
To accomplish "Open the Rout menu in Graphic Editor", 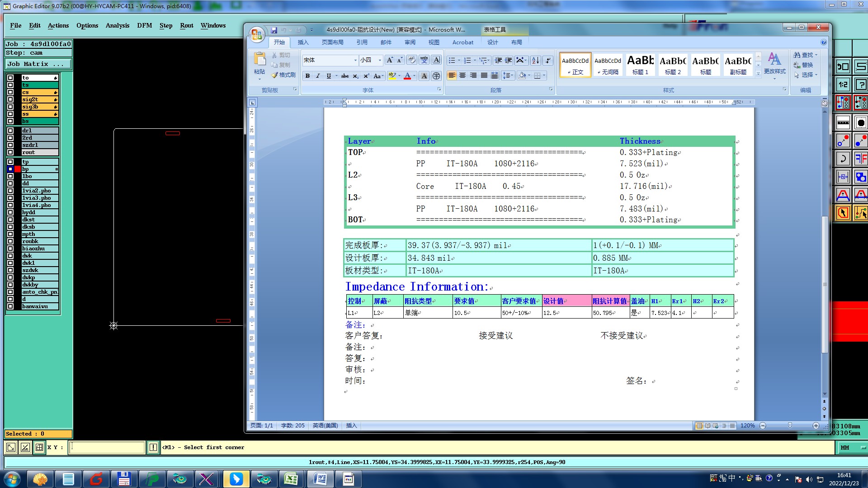I will click(x=187, y=26).
